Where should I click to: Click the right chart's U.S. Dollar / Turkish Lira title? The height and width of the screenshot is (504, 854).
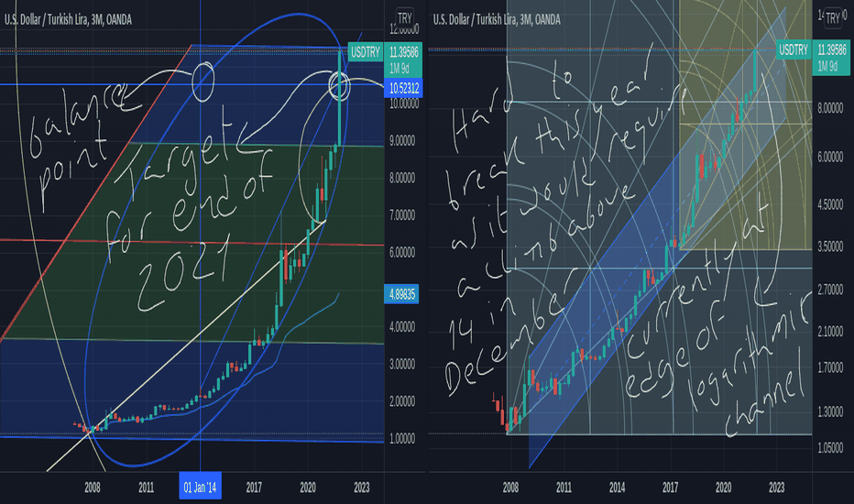coord(497,20)
